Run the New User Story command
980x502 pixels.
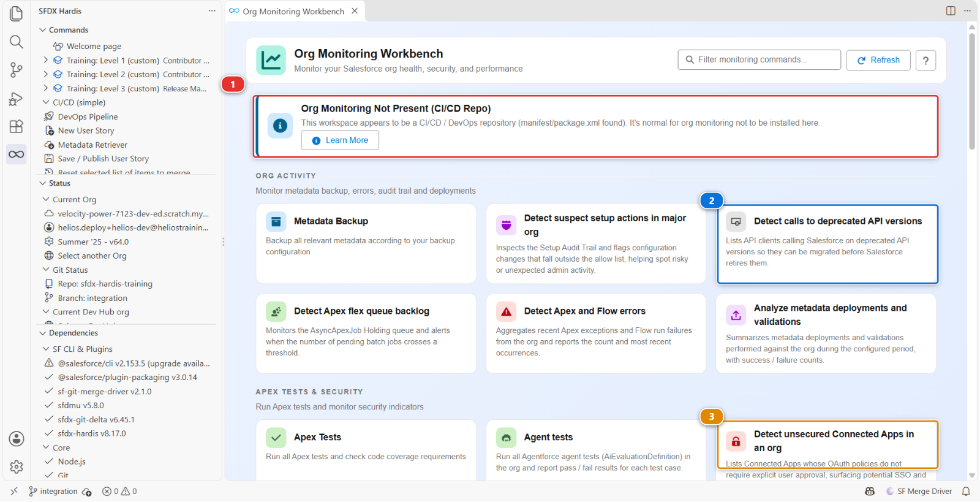tap(86, 131)
